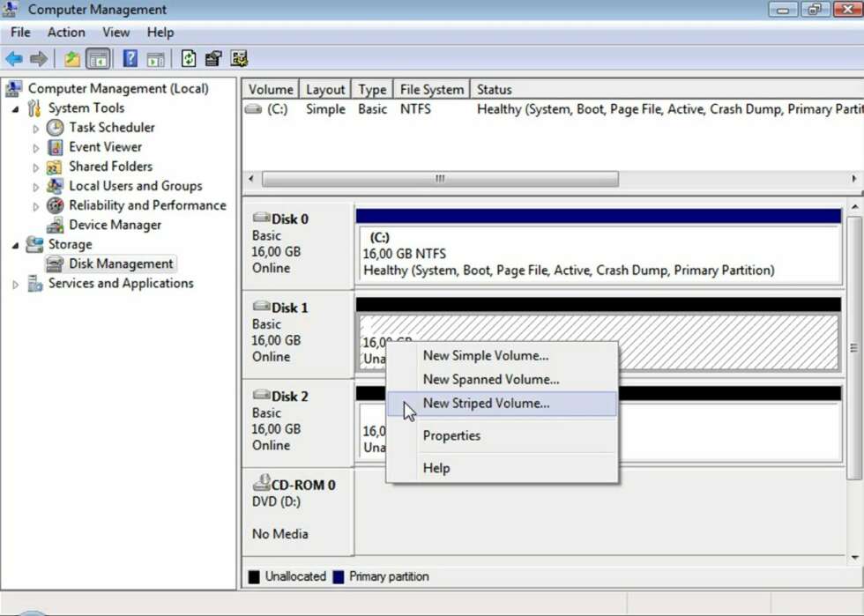Expand the Services and Applications node
The width and height of the screenshot is (864, 616).
pos(16,285)
